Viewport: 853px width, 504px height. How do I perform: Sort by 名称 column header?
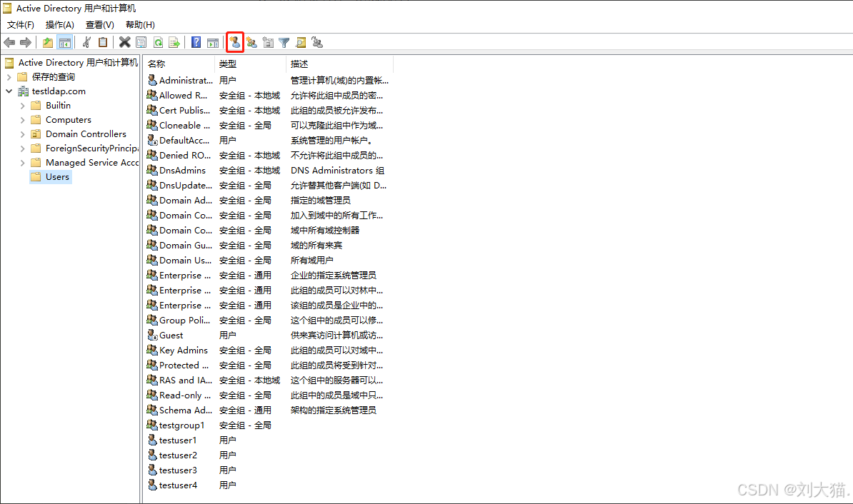(x=179, y=64)
